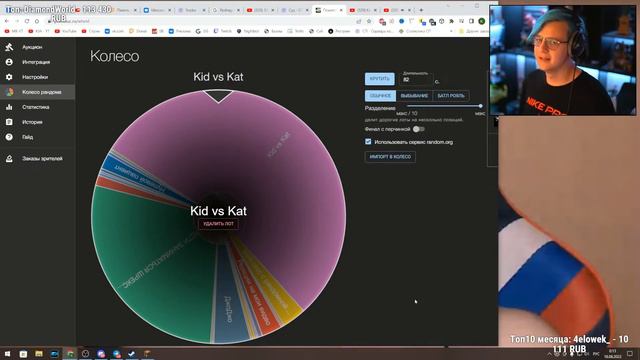
Task: Reload the page with the refresh icon
Action: point(27,21)
